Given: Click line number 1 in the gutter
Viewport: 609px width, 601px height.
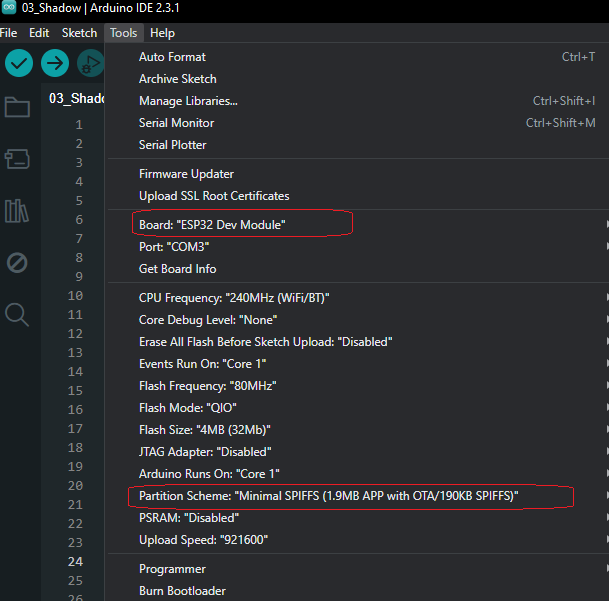Looking at the screenshot, I should [79, 125].
